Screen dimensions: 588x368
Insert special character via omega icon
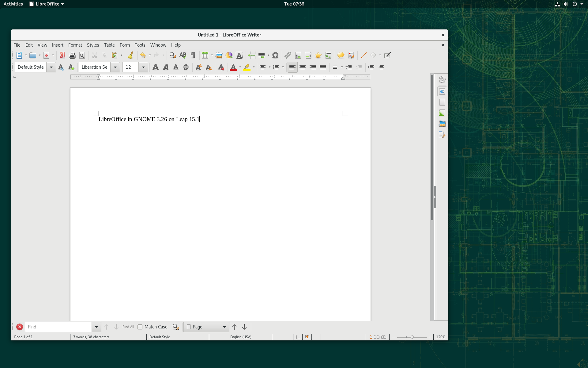click(x=275, y=55)
